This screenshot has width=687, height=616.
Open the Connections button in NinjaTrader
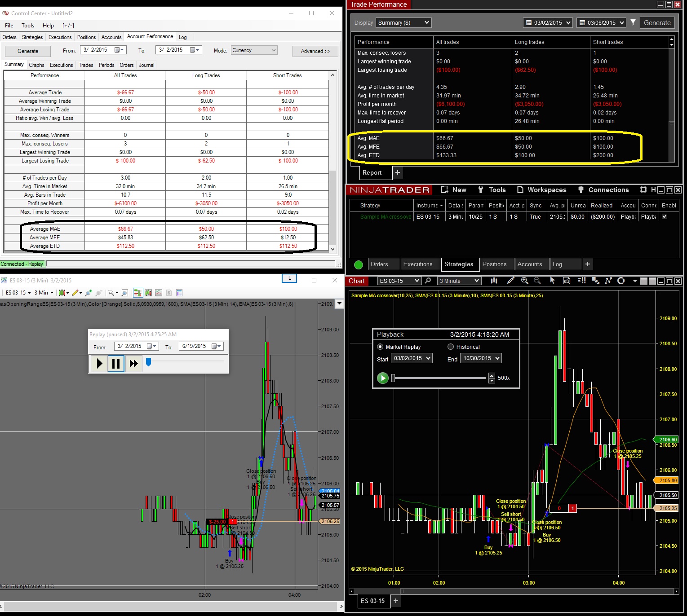[x=603, y=190]
